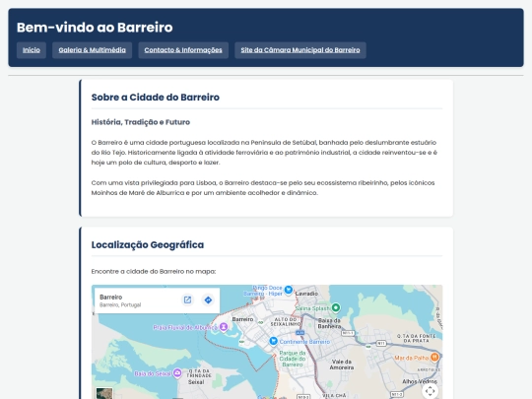The image size is (532, 399).
Task: Open the Início navigation link
Action: 32,50
